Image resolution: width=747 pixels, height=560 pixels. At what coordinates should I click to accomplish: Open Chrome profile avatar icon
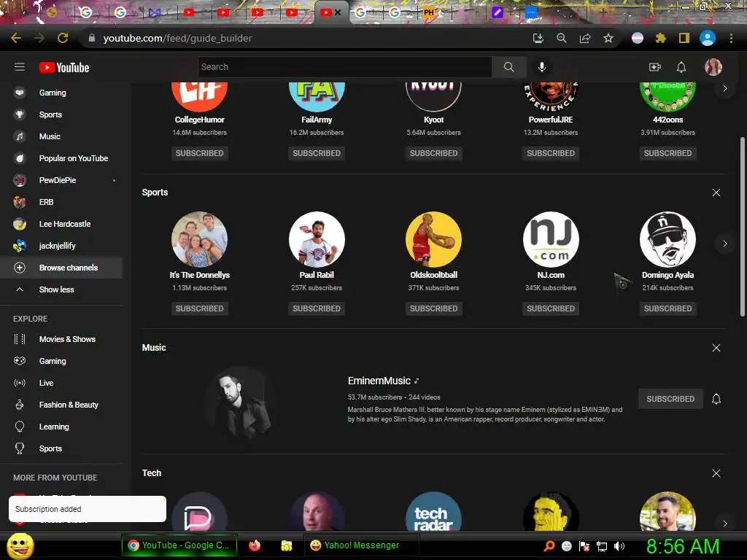(708, 38)
